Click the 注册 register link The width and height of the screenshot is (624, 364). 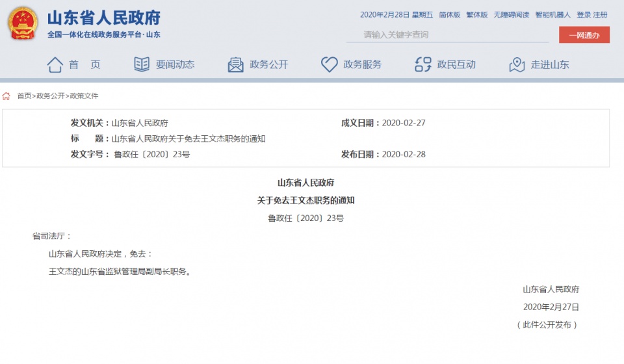point(601,14)
